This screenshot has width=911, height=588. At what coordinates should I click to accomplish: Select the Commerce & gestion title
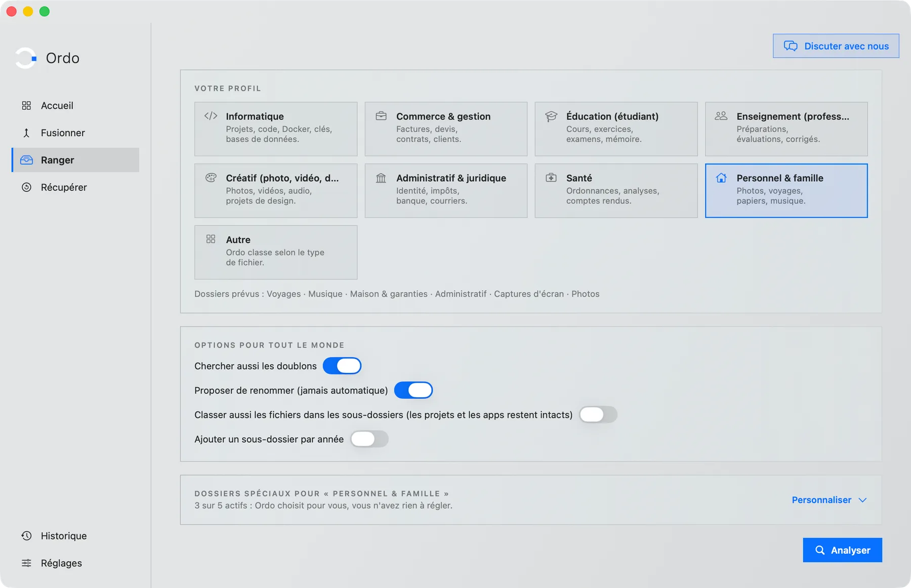tap(443, 116)
